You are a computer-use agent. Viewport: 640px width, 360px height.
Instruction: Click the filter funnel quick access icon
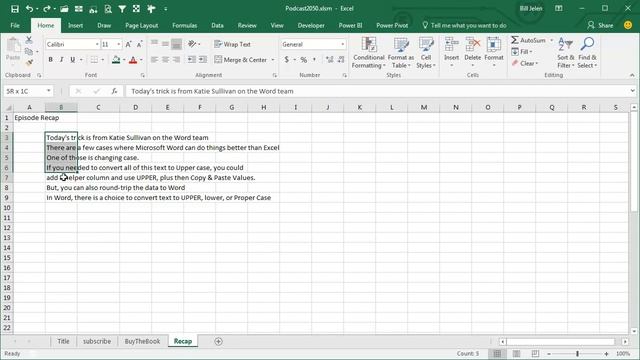point(122,9)
